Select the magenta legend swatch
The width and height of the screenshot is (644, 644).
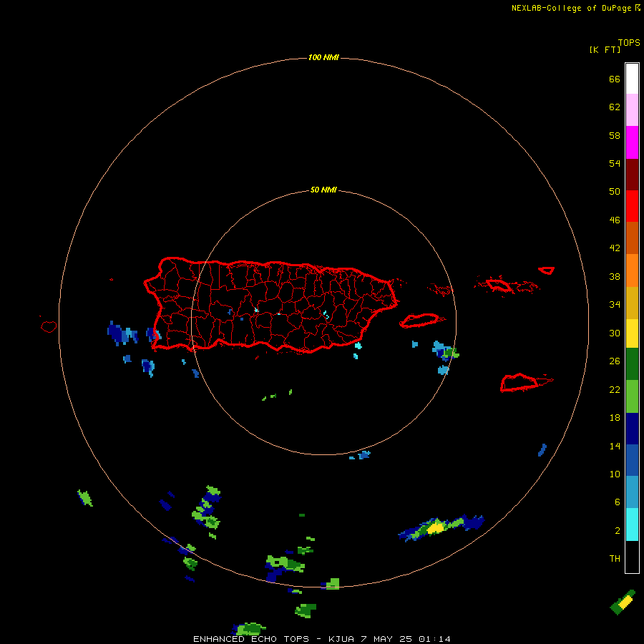tap(632, 142)
